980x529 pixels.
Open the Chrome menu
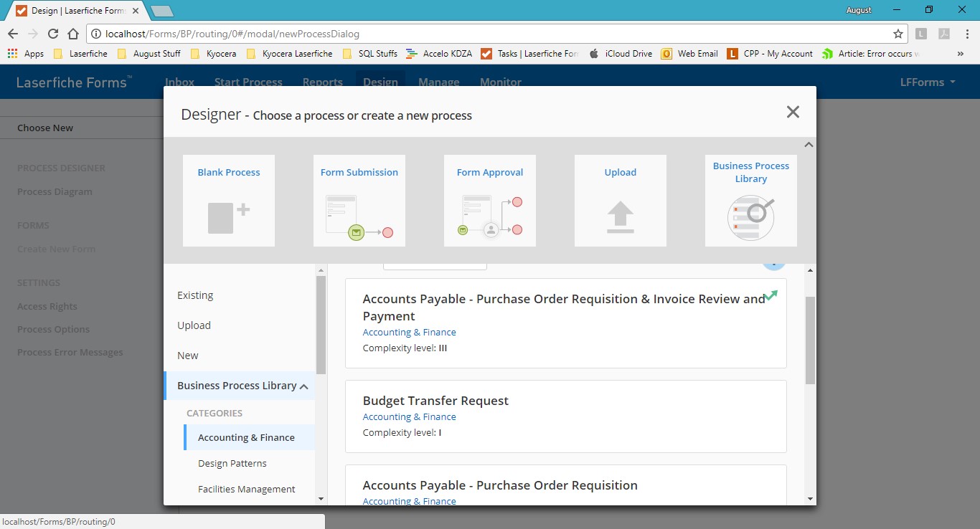(966, 34)
